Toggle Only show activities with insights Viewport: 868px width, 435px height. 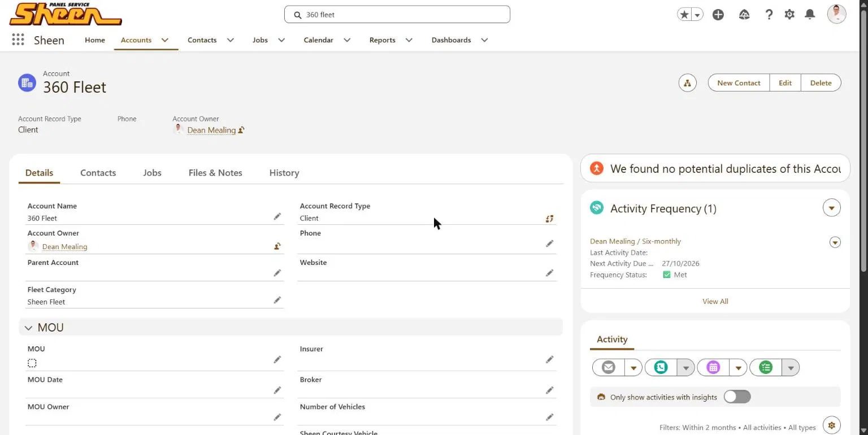[x=737, y=397]
